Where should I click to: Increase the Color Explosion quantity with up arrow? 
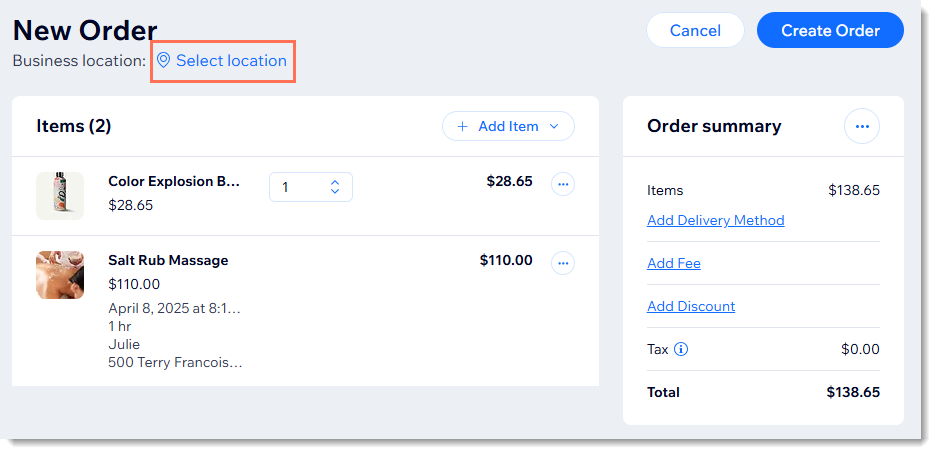(335, 183)
